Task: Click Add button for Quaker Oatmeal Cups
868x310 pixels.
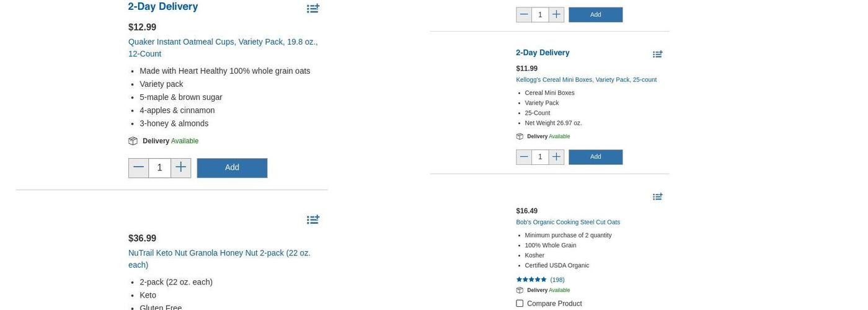Action: (x=232, y=168)
